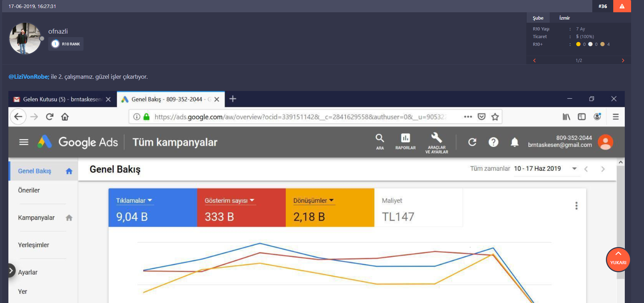
Task: Click the 333 B impressions value
Action: click(219, 217)
